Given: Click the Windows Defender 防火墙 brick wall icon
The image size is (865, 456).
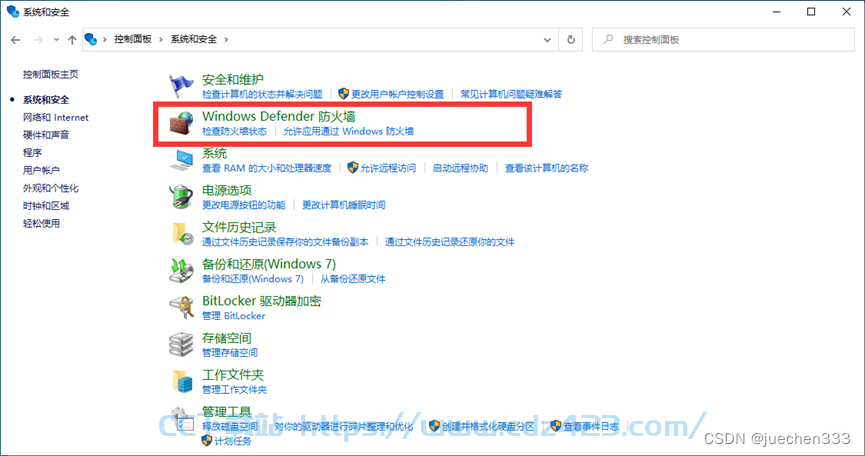Looking at the screenshot, I should (x=181, y=122).
